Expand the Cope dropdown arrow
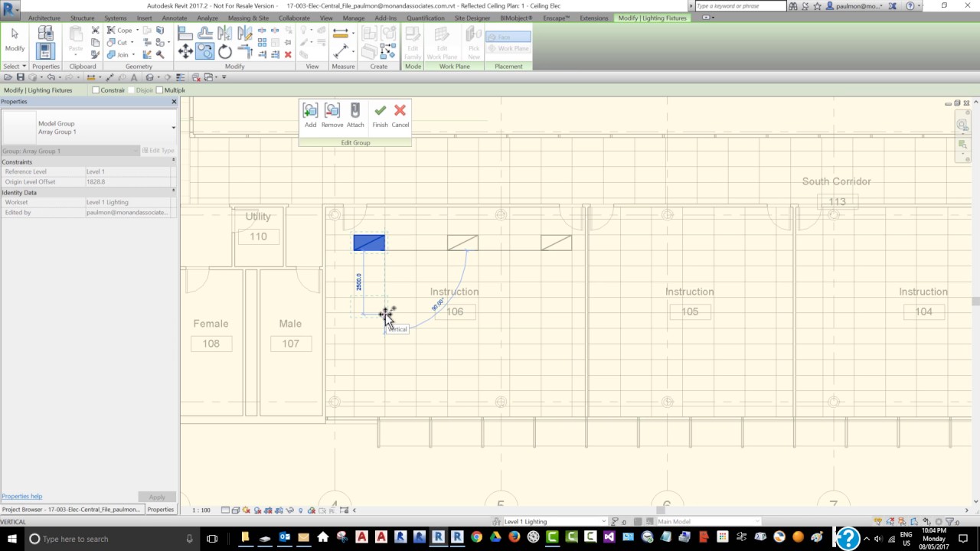The width and height of the screenshot is (980, 551). [137, 31]
